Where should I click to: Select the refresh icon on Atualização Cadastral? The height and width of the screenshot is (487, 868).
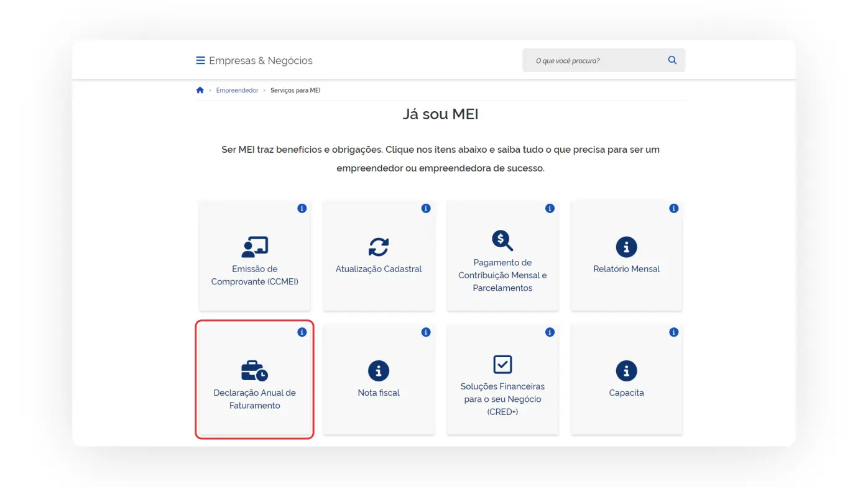click(x=378, y=246)
